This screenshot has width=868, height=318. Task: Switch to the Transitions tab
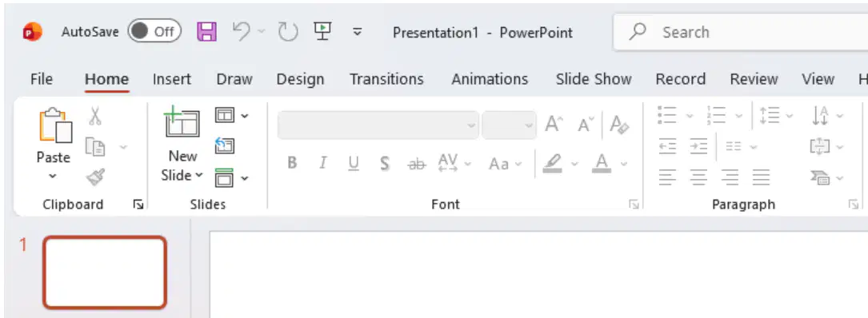(386, 79)
